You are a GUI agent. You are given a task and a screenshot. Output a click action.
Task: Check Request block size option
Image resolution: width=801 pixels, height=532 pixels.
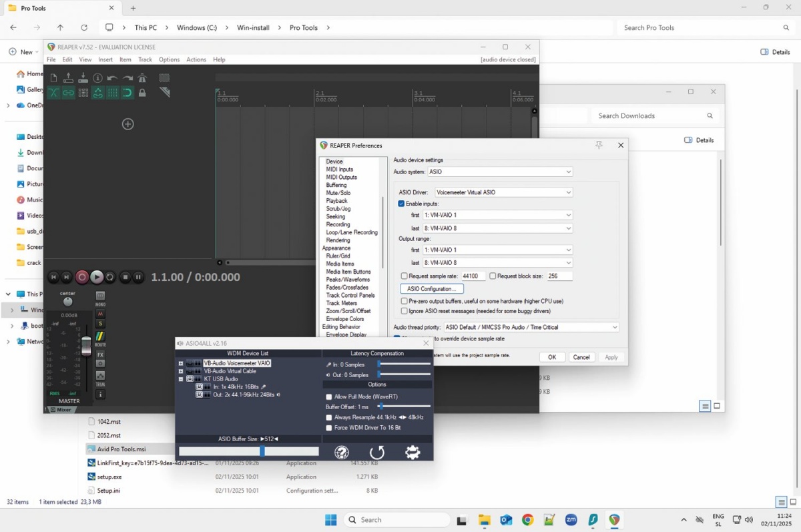tap(493, 276)
